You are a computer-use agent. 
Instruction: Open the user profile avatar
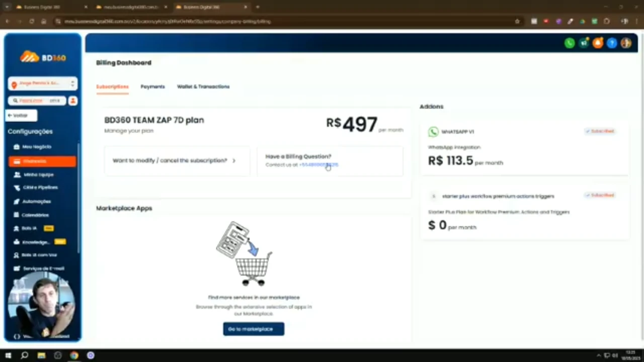[x=626, y=43]
